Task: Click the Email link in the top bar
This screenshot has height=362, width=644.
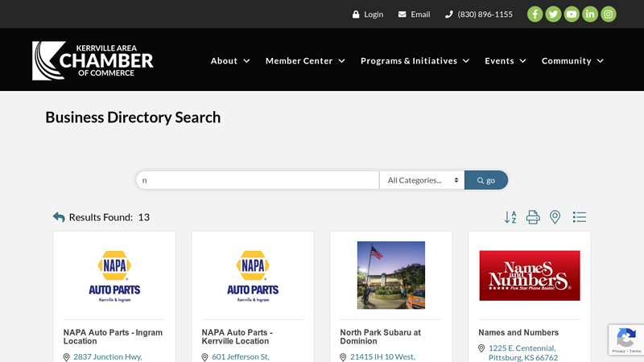Action: pyautogui.click(x=414, y=14)
